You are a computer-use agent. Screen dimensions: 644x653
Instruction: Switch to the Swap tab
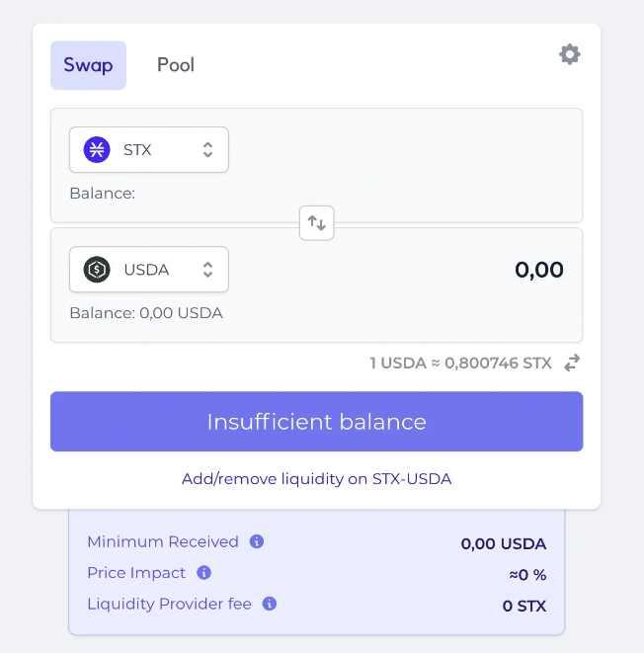pyautogui.click(x=88, y=65)
